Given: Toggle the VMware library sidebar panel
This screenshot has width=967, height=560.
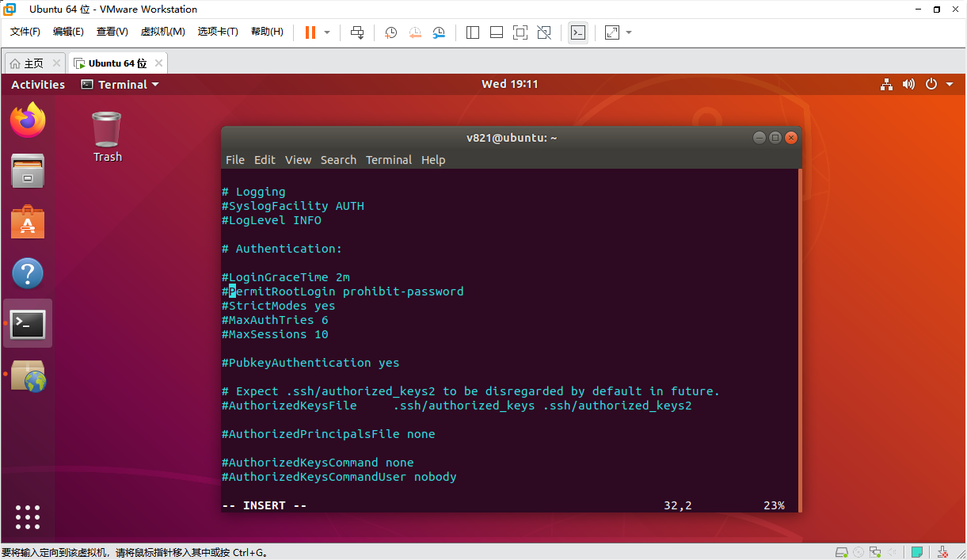Looking at the screenshot, I should (473, 32).
